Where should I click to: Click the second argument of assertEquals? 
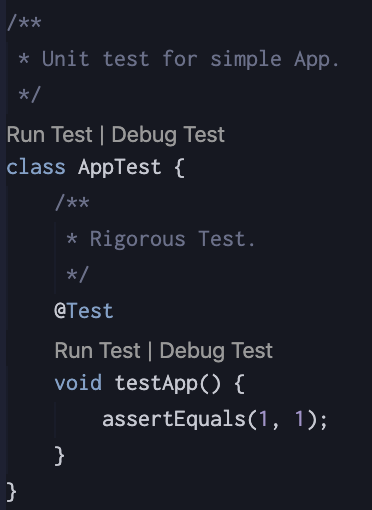coord(299,419)
